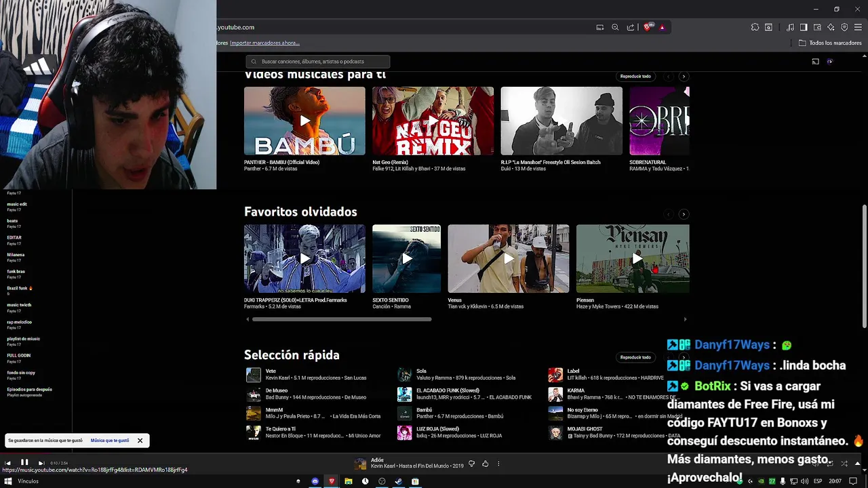Open the media control music note icon
The image size is (868, 488).
[x=790, y=27]
